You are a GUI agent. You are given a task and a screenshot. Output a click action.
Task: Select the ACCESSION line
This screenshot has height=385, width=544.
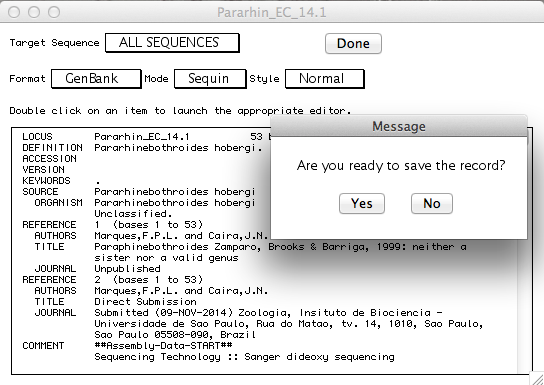tap(49, 159)
